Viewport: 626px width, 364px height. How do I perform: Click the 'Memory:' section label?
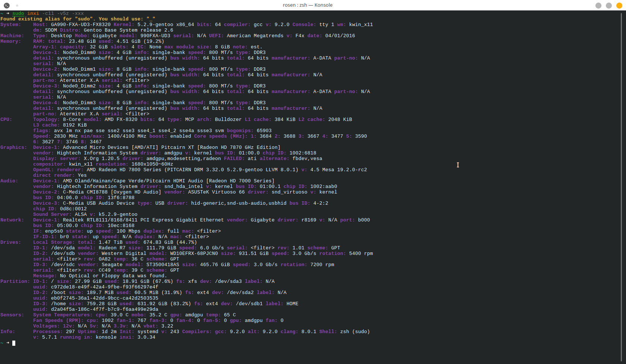point(11,41)
